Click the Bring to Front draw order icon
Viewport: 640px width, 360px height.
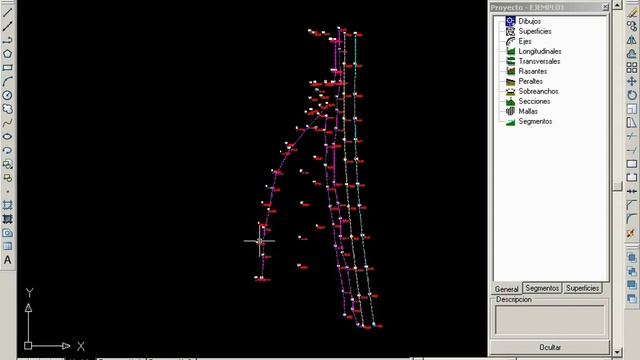coord(632,258)
